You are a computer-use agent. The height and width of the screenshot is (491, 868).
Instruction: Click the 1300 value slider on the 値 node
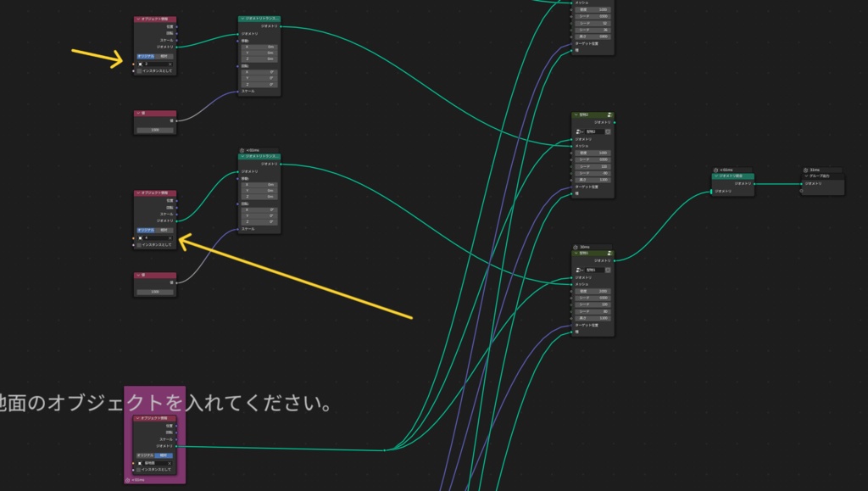coord(155,129)
